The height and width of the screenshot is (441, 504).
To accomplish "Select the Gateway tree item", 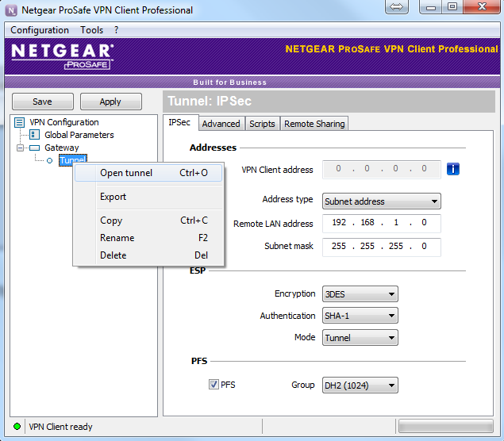I will point(61,148).
